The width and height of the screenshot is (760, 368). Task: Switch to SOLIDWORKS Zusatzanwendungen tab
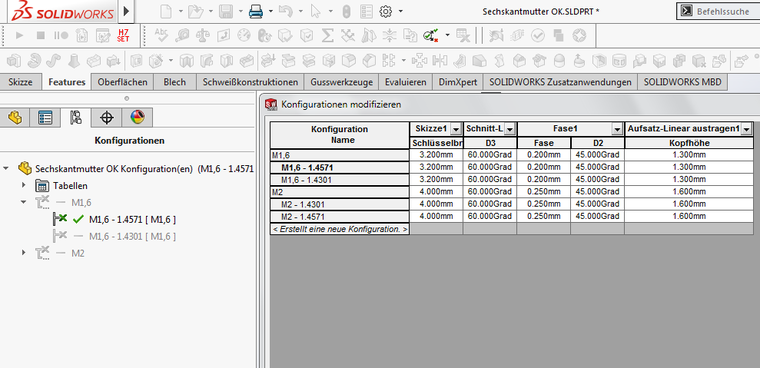pos(560,82)
